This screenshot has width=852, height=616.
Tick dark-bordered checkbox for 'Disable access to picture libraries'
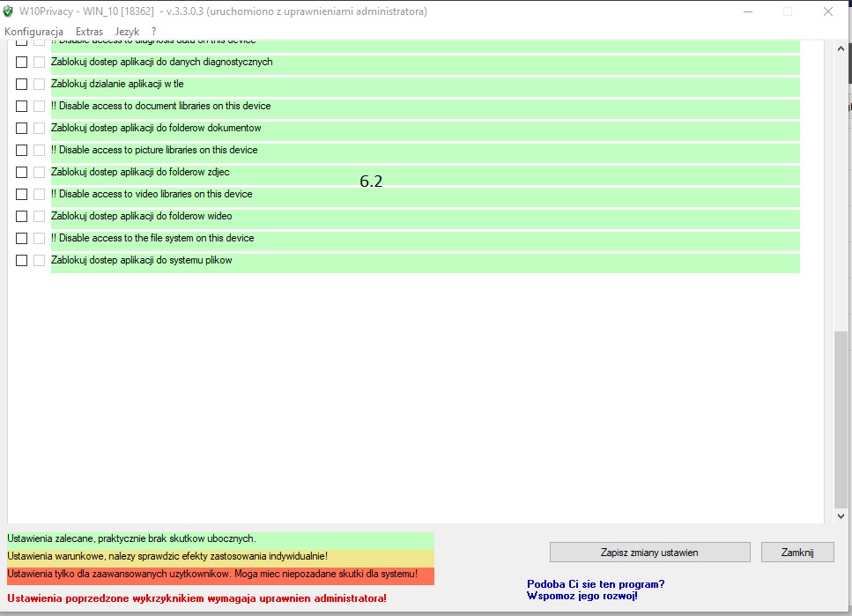pyautogui.click(x=22, y=150)
